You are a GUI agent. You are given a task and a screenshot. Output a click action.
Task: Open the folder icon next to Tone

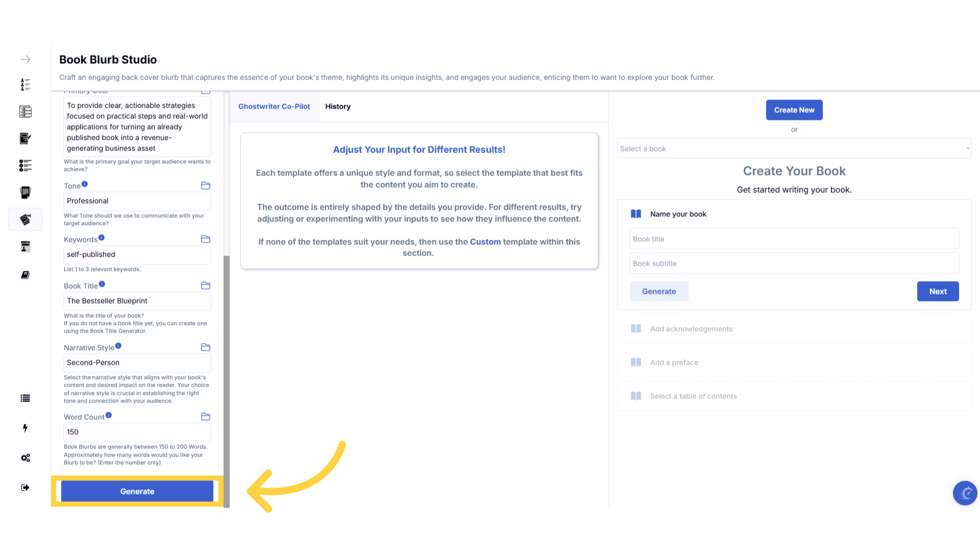[206, 186]
